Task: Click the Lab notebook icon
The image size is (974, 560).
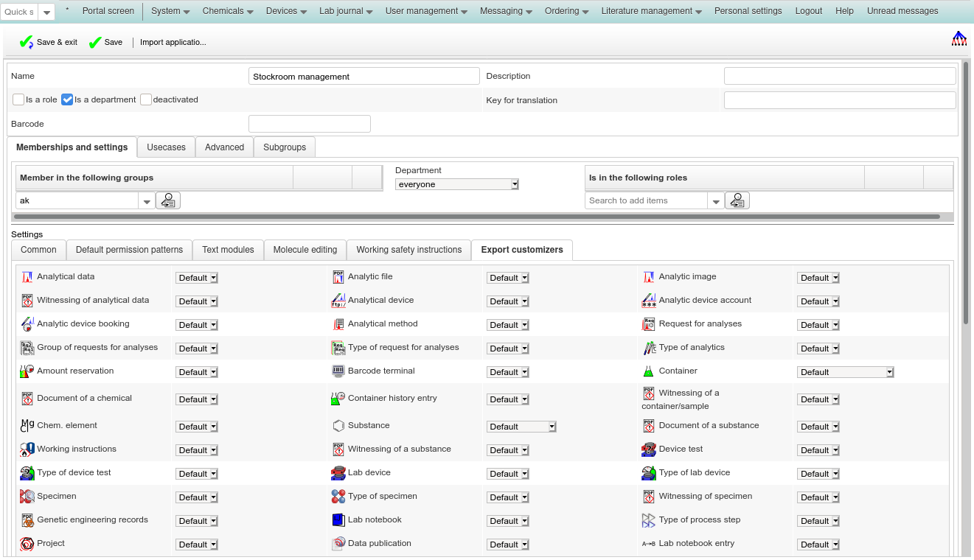Action: (x=338, y=520)
